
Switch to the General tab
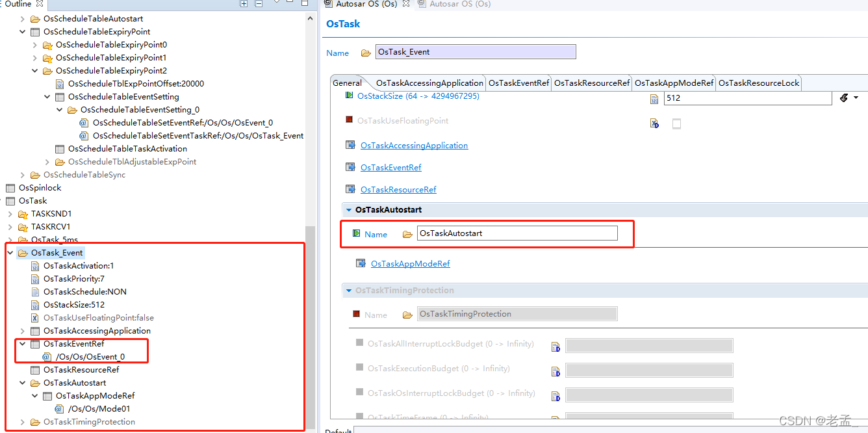click(347, 83)
